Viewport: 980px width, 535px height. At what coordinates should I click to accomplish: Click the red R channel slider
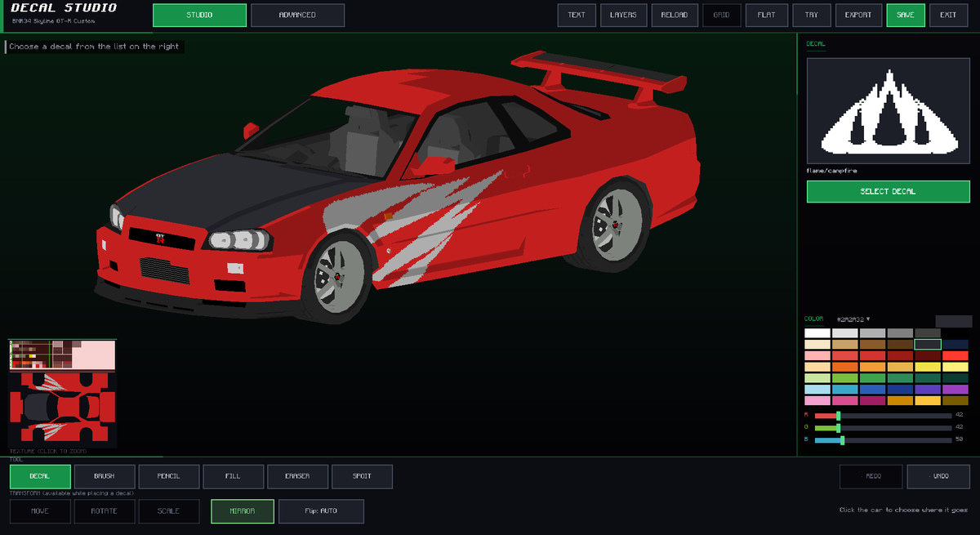(883, 416)
